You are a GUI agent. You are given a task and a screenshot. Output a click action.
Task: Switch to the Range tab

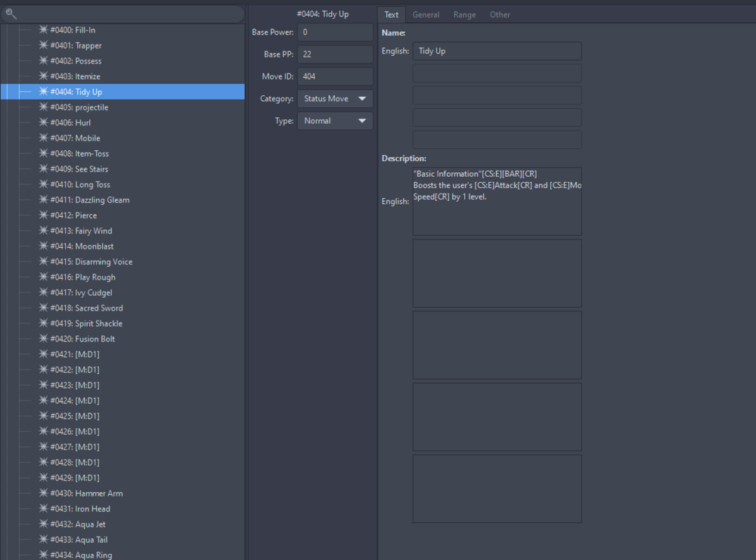coord(464,14)
